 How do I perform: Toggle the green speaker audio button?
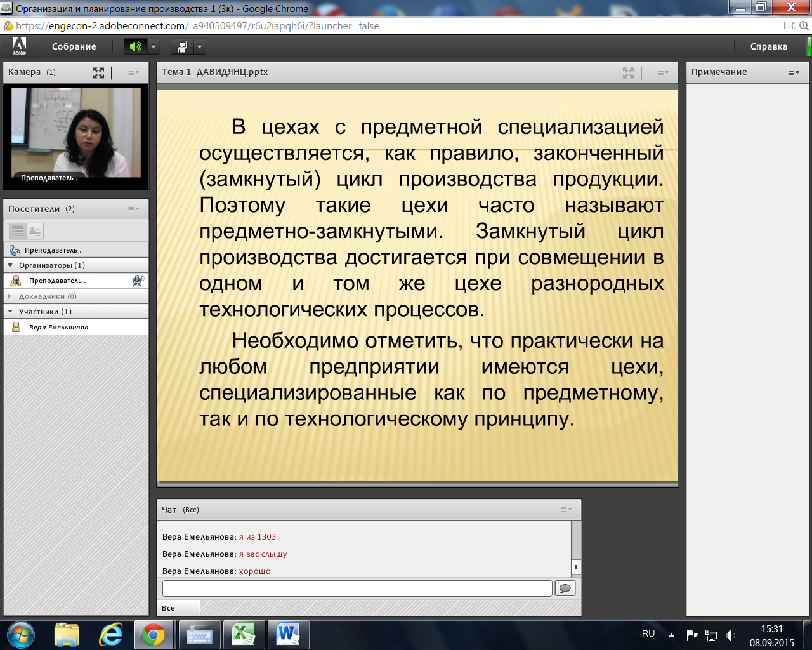coord(135,46)
